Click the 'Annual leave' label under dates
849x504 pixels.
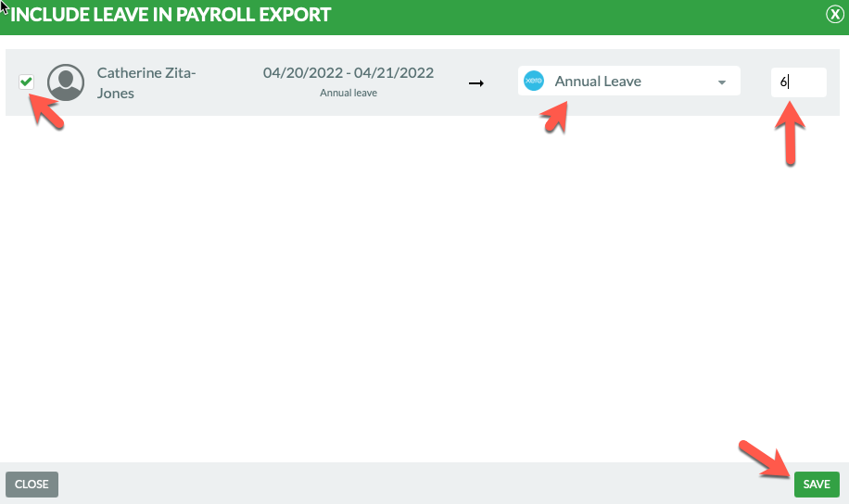[348, 94]
